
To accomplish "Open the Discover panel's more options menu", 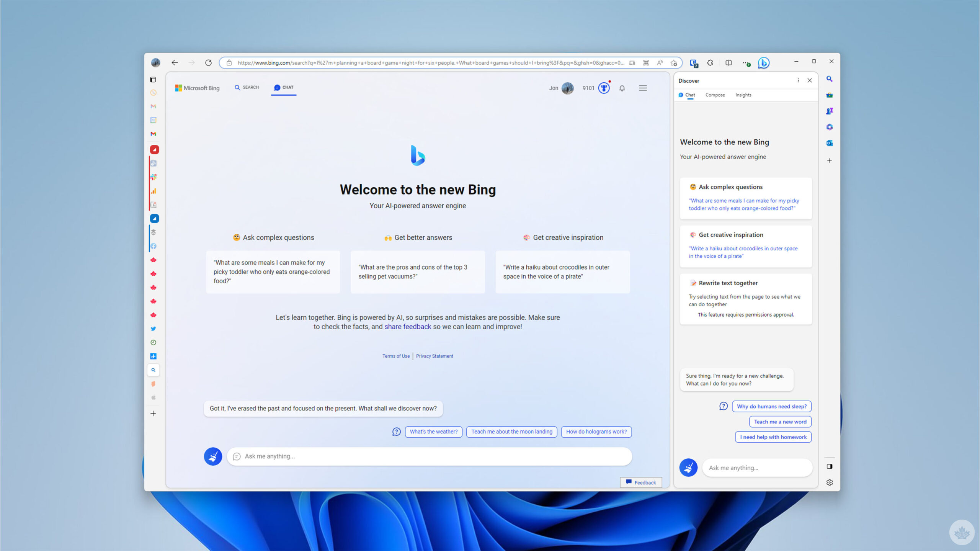I will (x=798, y=80).
